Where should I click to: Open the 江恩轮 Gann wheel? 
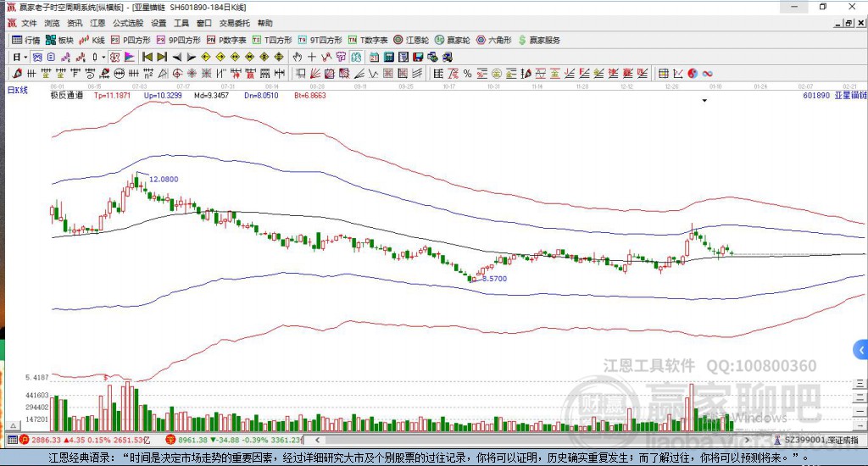coord(411,40)
